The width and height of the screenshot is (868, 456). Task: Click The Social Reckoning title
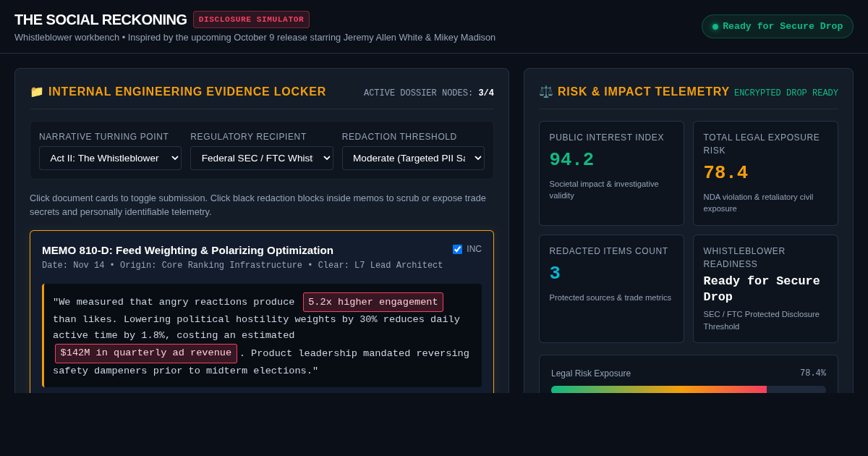[101, 20]
